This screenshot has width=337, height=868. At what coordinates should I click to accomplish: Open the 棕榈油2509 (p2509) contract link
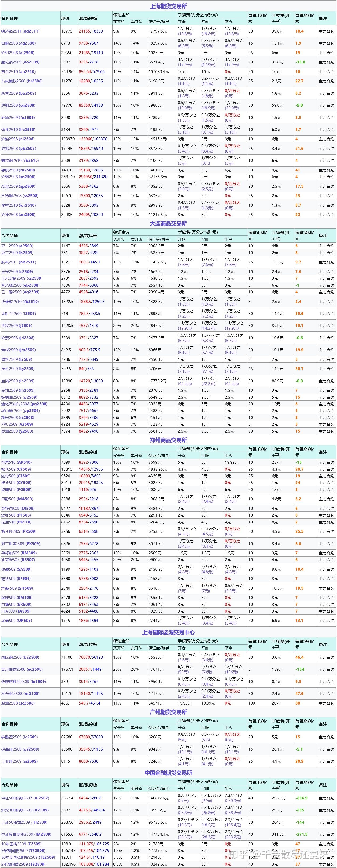point(19,397)
